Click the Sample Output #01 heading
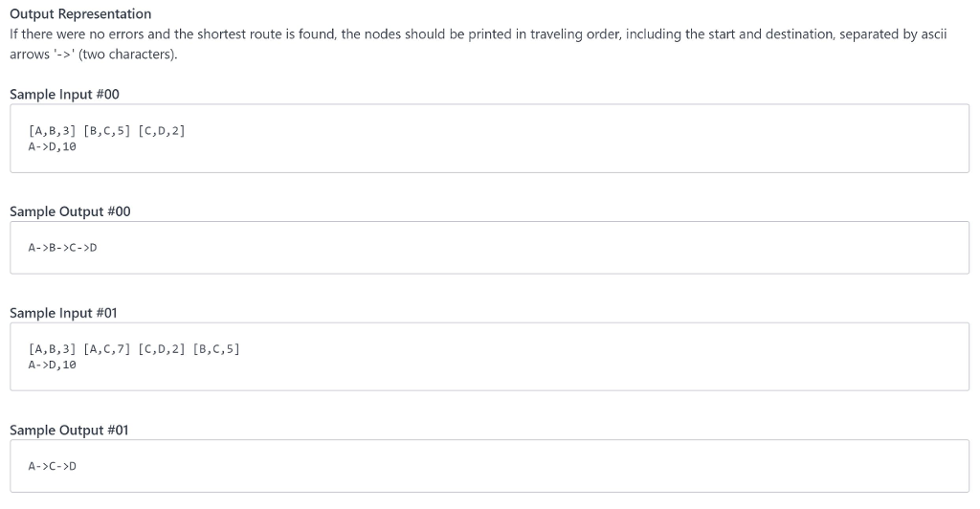Image resolution: width=980 pixels, height=509 pixels. [69, 431]
